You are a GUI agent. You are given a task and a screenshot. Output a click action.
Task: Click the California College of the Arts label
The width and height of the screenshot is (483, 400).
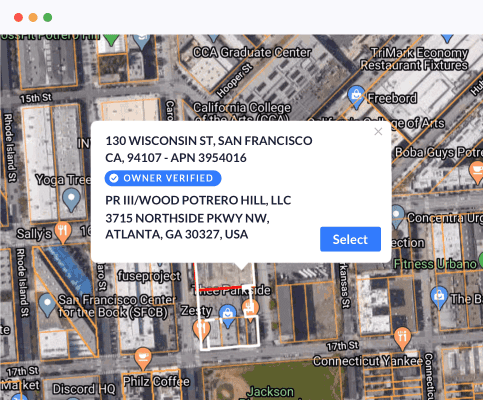click(242, 113)
